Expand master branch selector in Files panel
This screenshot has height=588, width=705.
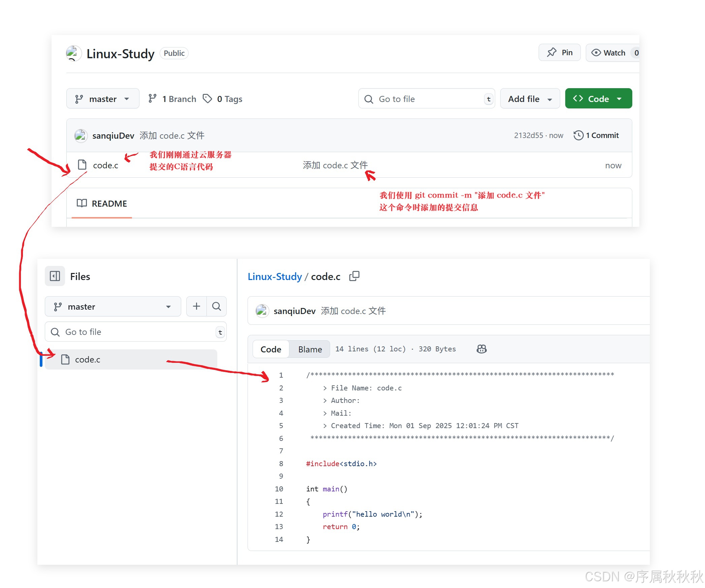click(x=113, y=307)
